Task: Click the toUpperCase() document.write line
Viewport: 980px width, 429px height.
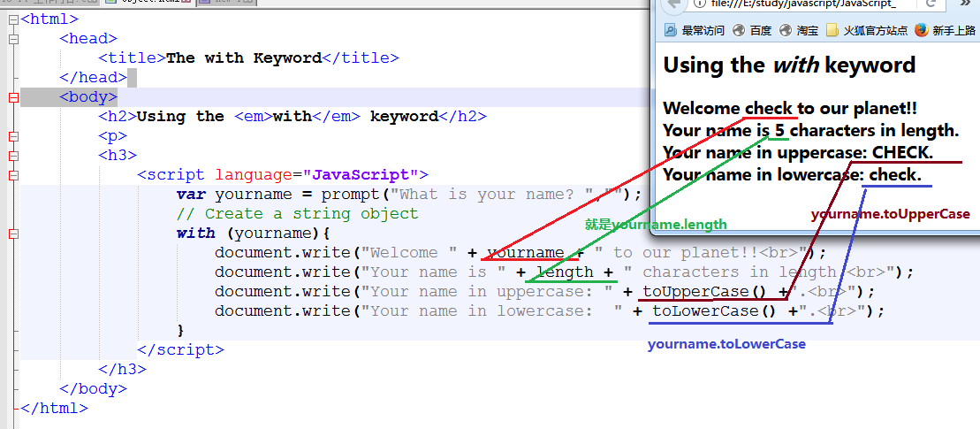Action: coord(544,291)
